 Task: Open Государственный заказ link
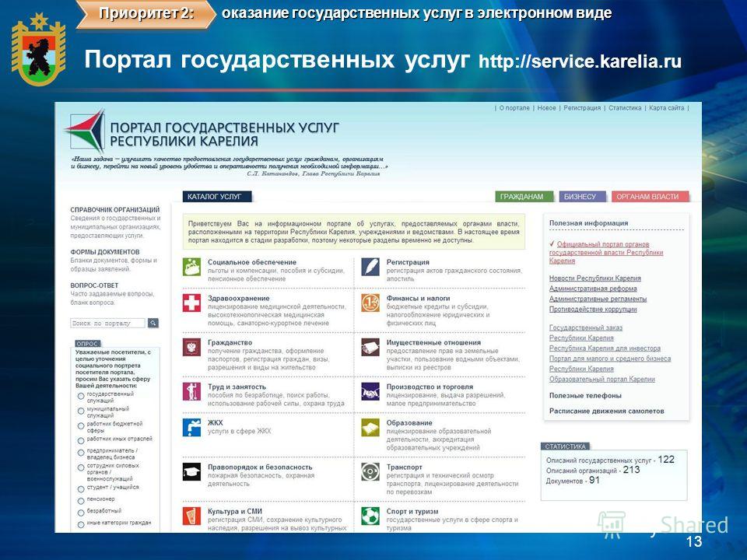point(586,327)
